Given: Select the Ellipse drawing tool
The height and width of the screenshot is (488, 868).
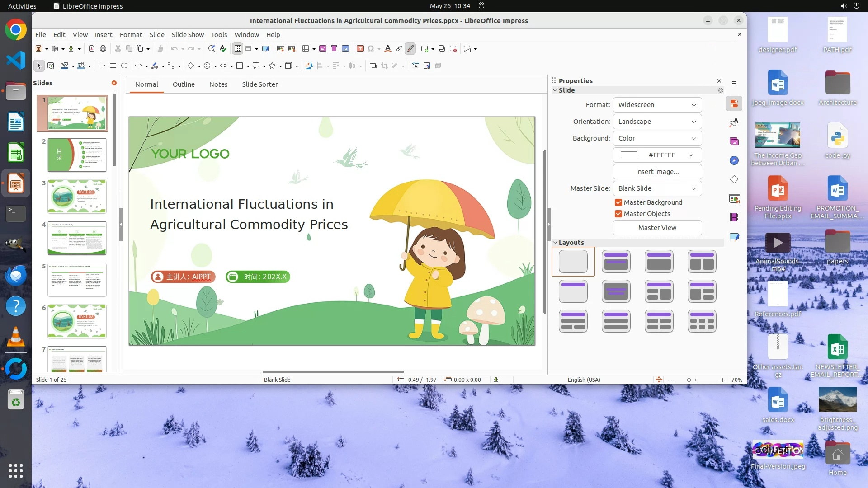Looking at the screenshot, I should (124, 66).
